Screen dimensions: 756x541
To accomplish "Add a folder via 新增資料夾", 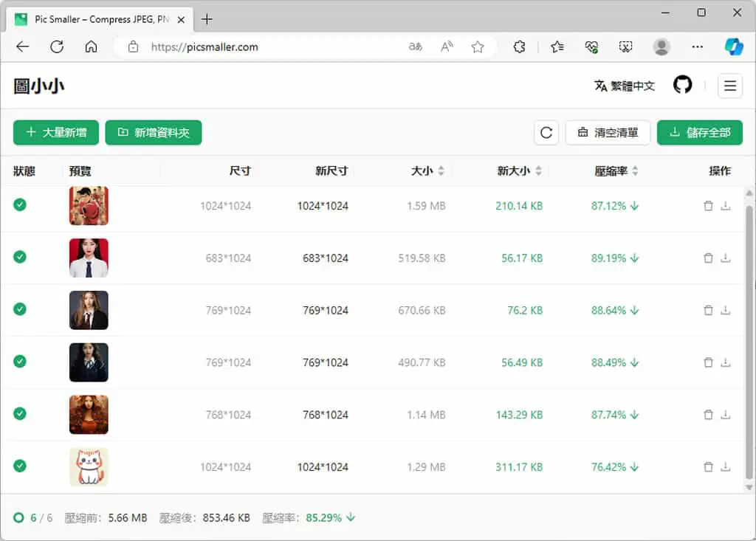I will (154, 133).
